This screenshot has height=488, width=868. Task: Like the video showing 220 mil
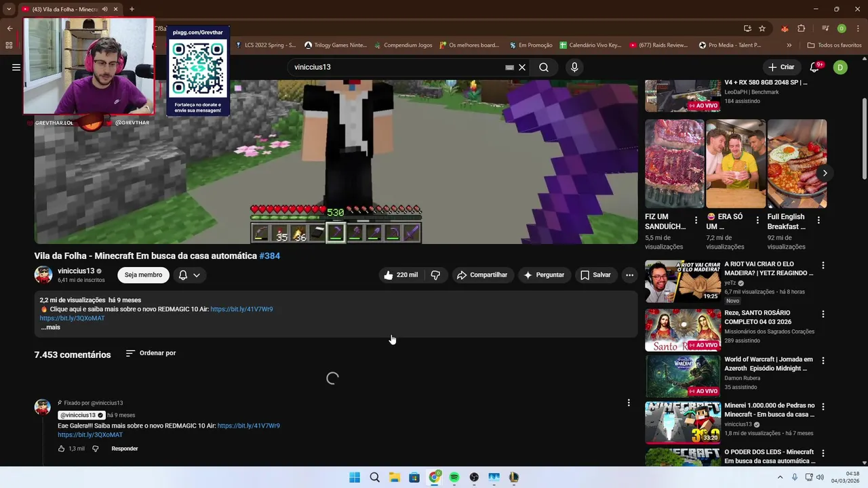coord(400,275)
